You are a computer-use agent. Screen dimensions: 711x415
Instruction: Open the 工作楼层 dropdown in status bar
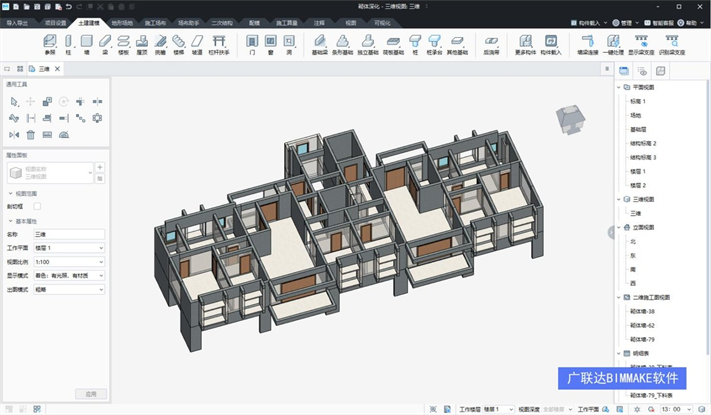[x=498, y=409]
